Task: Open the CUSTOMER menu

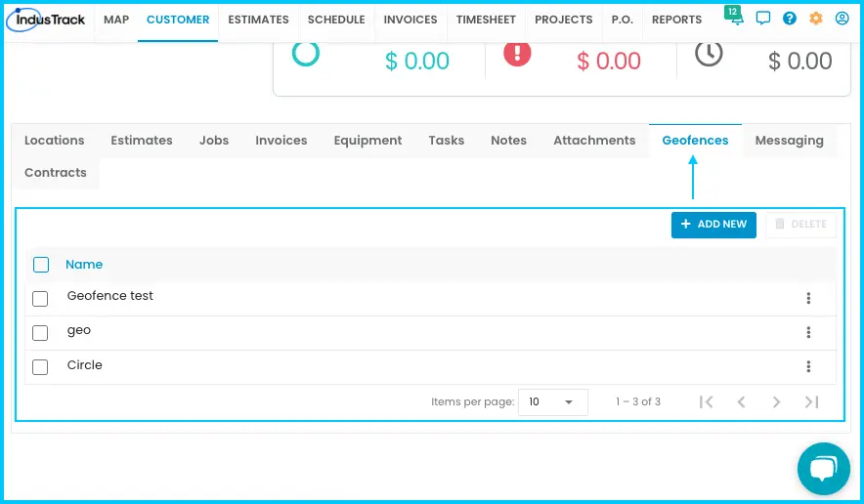Action: click(178, 20)
